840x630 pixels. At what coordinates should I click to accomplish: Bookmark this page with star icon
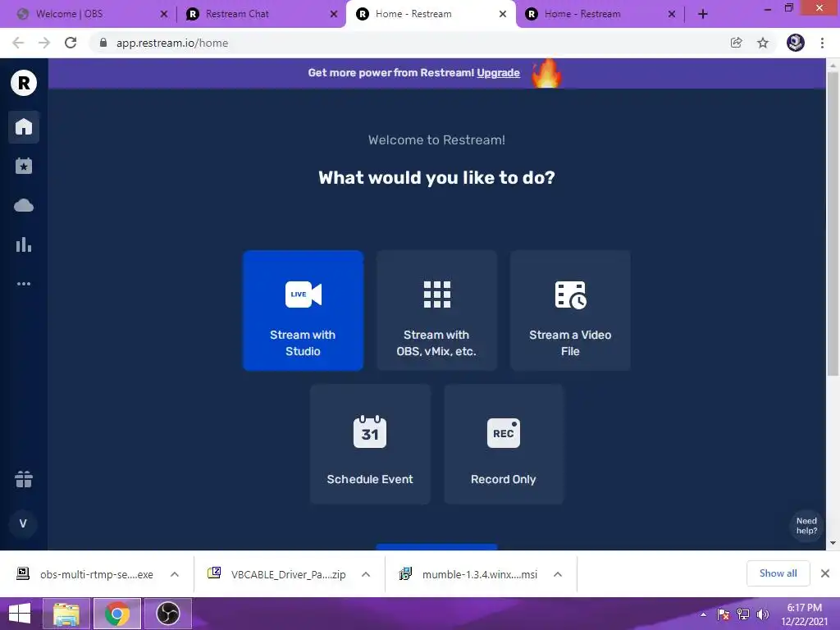coord(763,43)
